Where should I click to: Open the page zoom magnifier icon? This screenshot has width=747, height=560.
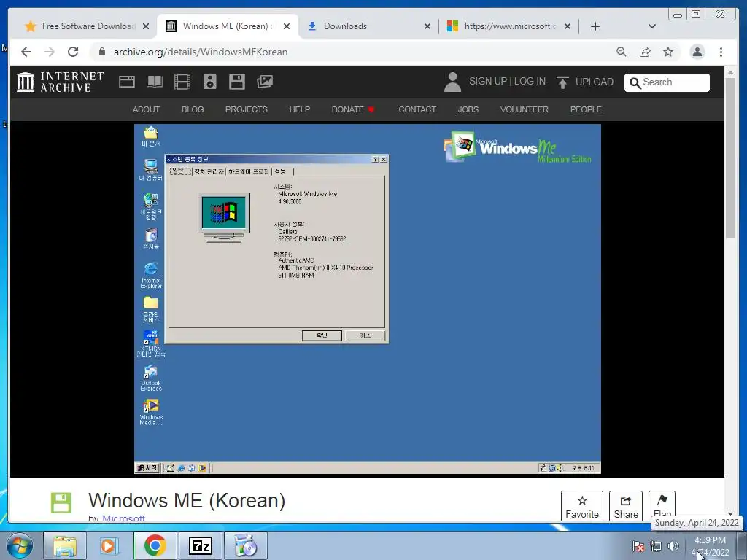622,52
